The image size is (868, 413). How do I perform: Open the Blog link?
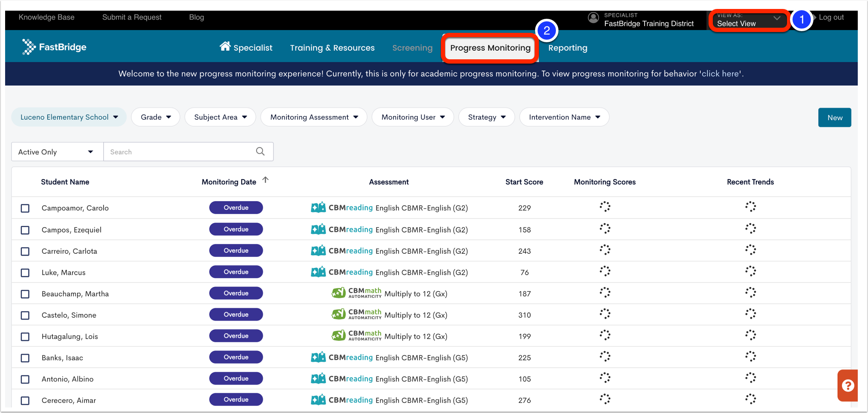click(197, 17)
